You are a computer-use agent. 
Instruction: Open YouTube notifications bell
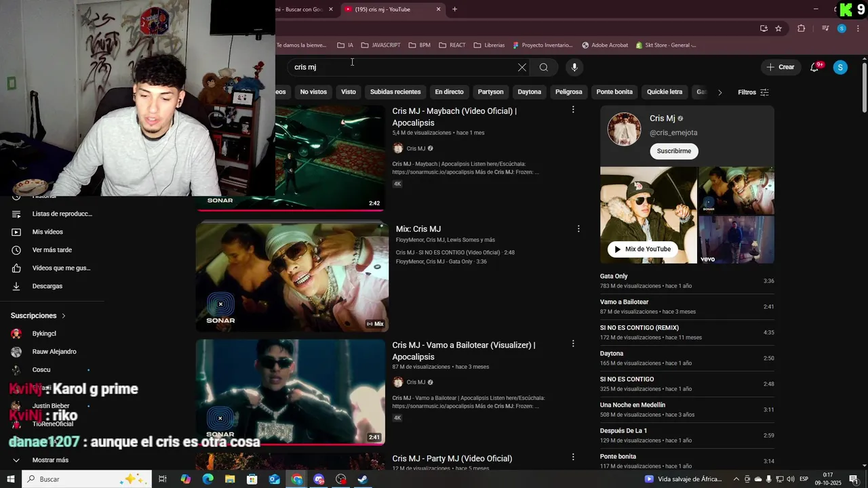pos(815,67)
